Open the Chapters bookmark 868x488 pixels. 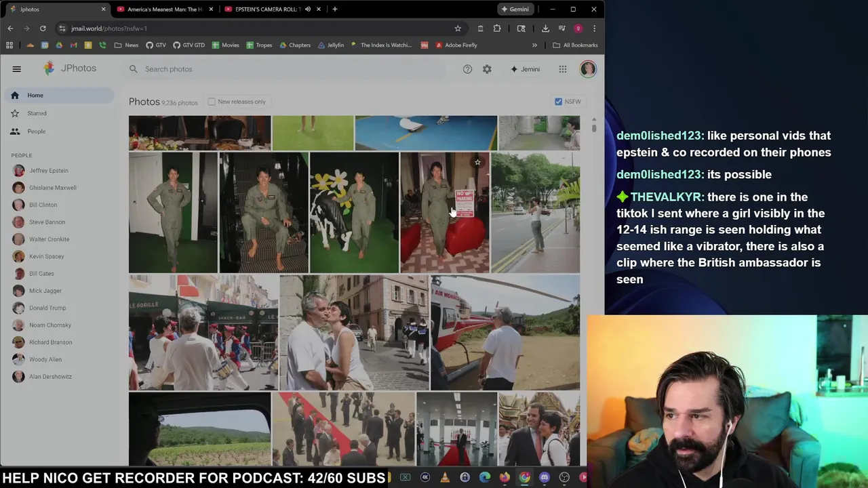[x=294, y=45]
